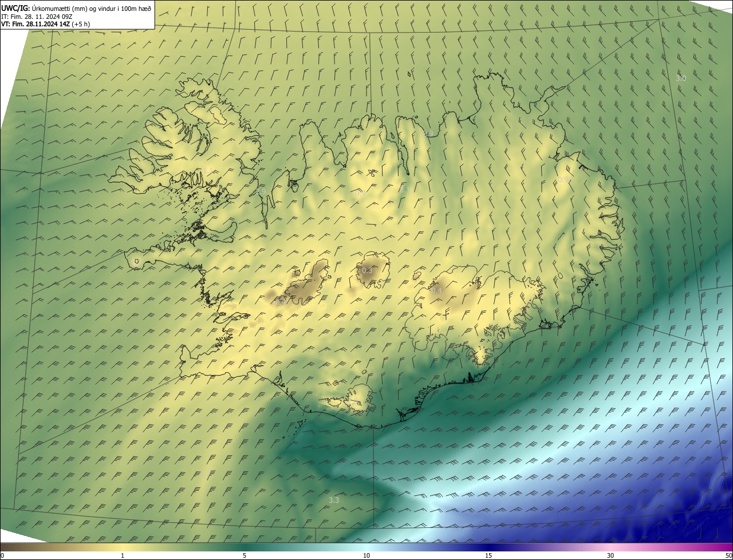
Task: Click the "0.4" value label on Vatnajökull glacier
Action: [x=436, y=291]
